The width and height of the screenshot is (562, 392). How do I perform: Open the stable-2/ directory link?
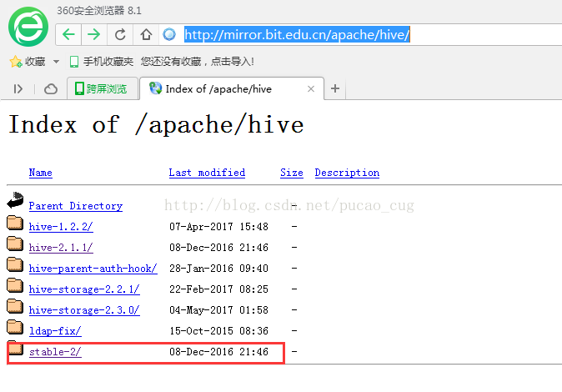(55, 352)
